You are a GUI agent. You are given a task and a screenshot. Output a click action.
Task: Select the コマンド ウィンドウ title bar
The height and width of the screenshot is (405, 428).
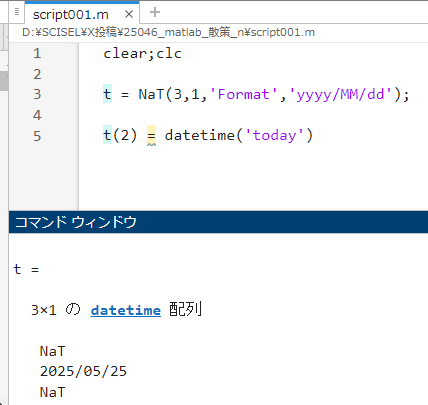218,222
